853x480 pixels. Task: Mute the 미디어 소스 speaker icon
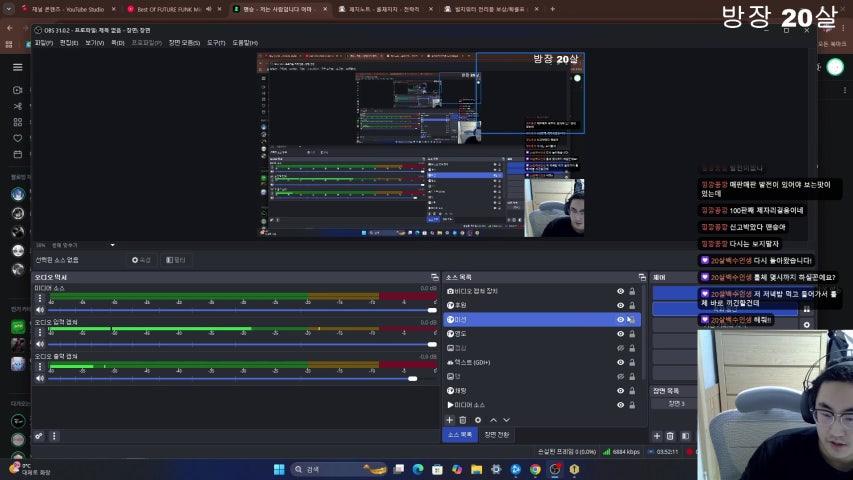40,310
